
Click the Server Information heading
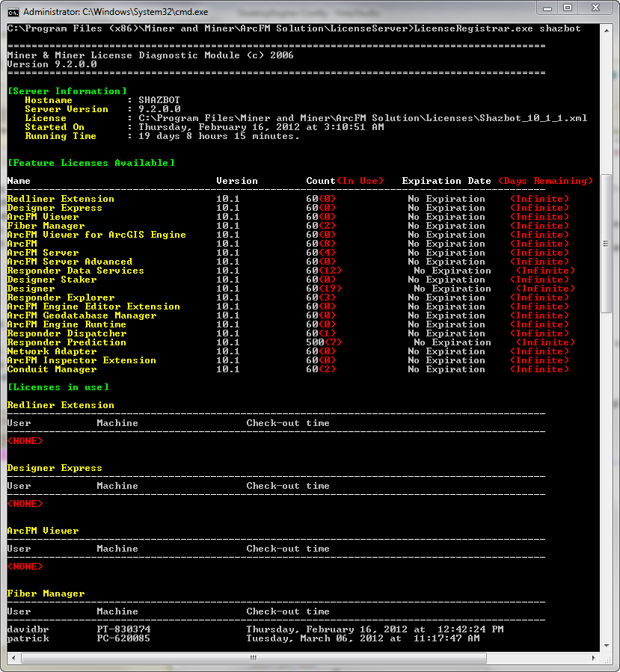[x=67, y=91]
